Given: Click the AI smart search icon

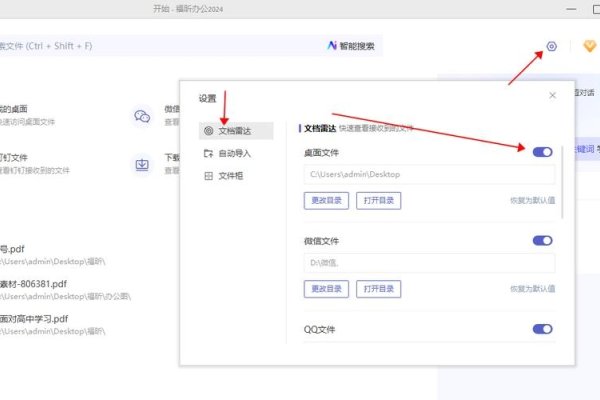Looking at the screenshot, I should click(332, 46).
